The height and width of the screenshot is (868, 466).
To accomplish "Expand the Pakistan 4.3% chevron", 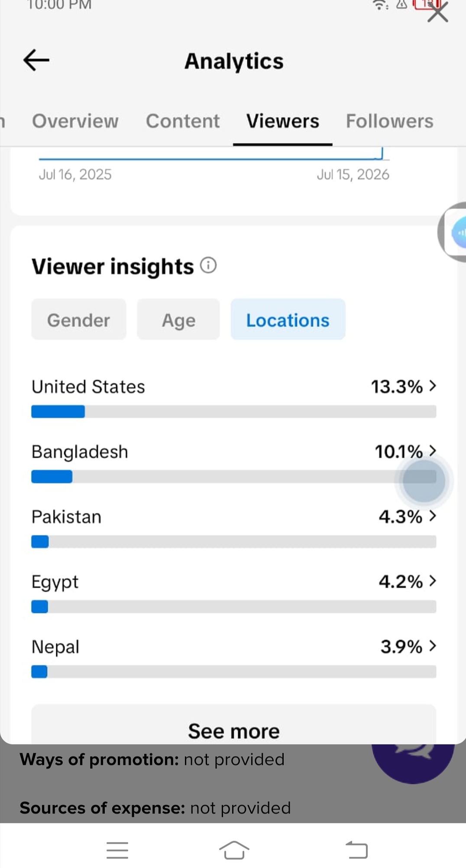I will [x=432, y=516].
